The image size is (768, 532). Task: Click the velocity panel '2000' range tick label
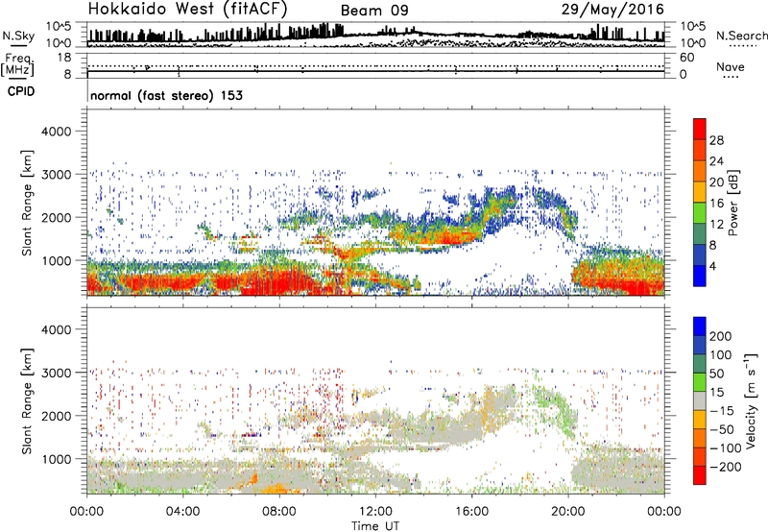pyautogui.click(x=57, y=416)
